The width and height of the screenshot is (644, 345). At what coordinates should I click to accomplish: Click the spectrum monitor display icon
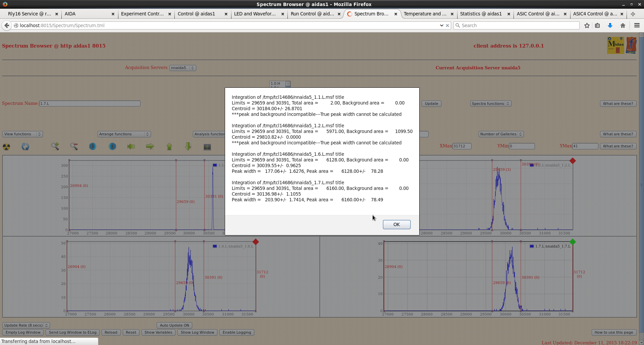(207, 147)
